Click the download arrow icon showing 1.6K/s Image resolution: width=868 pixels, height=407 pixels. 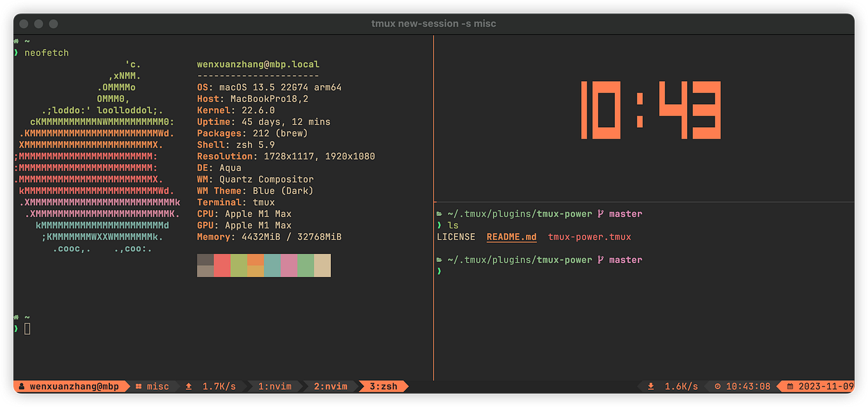pyautogui.click(x=651, y=386)
